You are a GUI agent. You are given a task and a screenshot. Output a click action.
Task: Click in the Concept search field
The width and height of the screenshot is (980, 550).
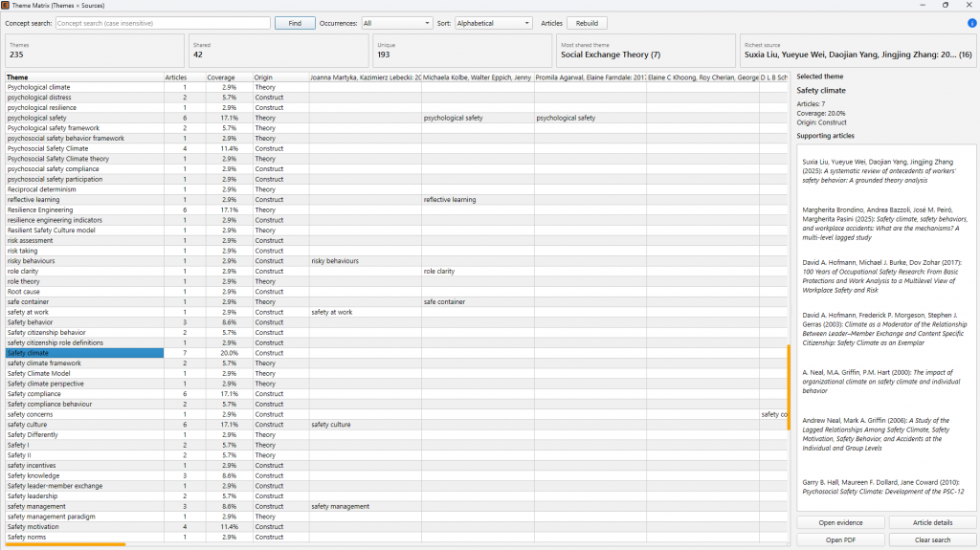click(x=163, y=23)
